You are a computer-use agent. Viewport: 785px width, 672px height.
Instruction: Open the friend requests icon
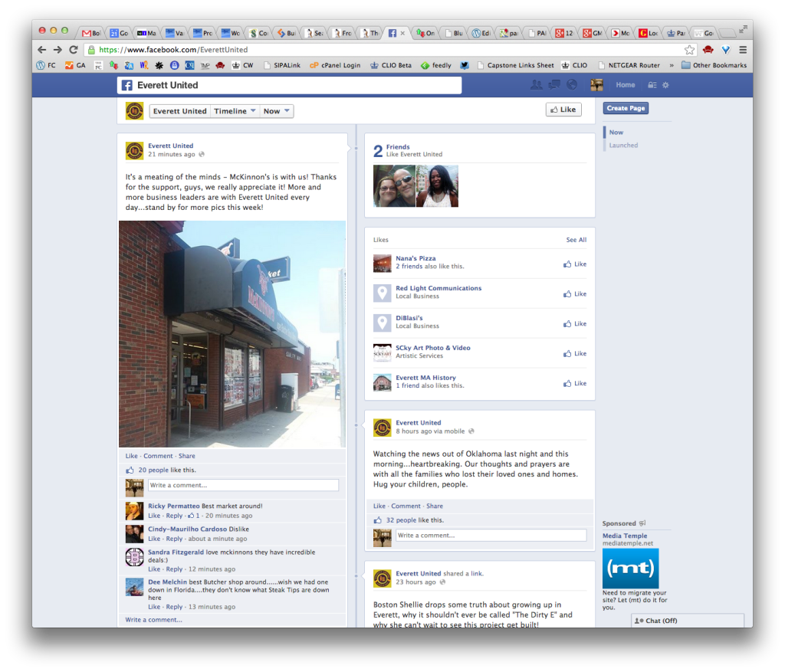(x=536, y=84)
